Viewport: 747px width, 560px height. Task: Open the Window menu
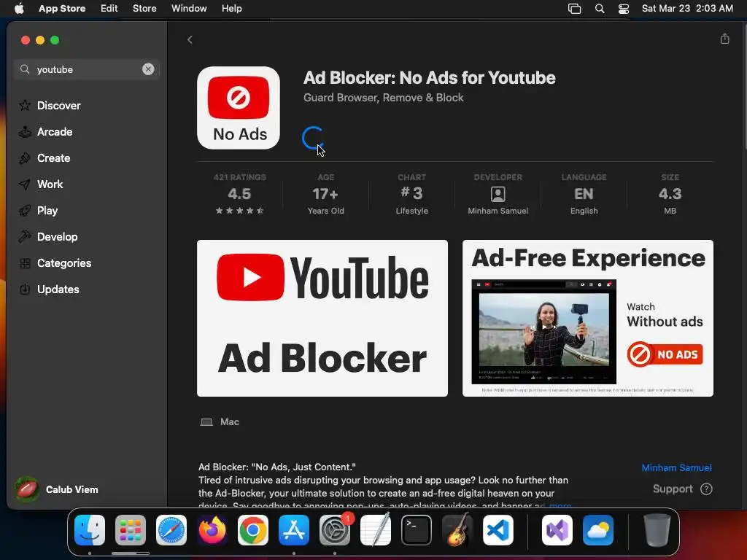click(x=189, y=9)
